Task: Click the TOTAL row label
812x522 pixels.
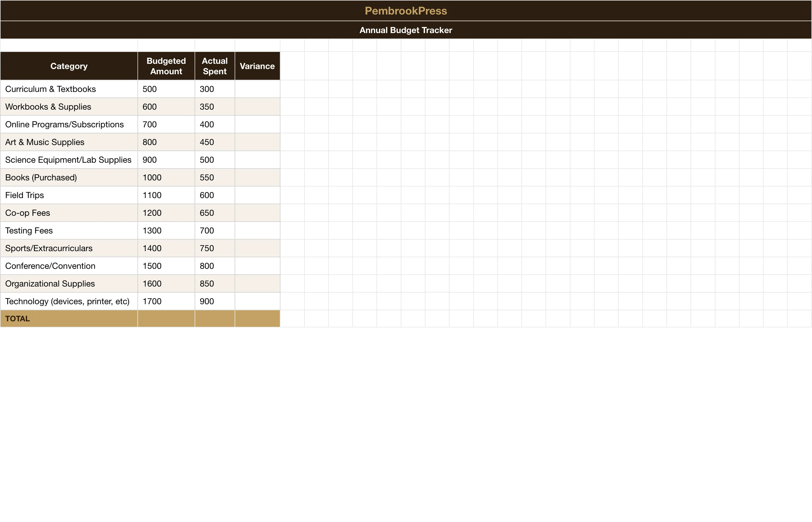Action: (69, 319)
